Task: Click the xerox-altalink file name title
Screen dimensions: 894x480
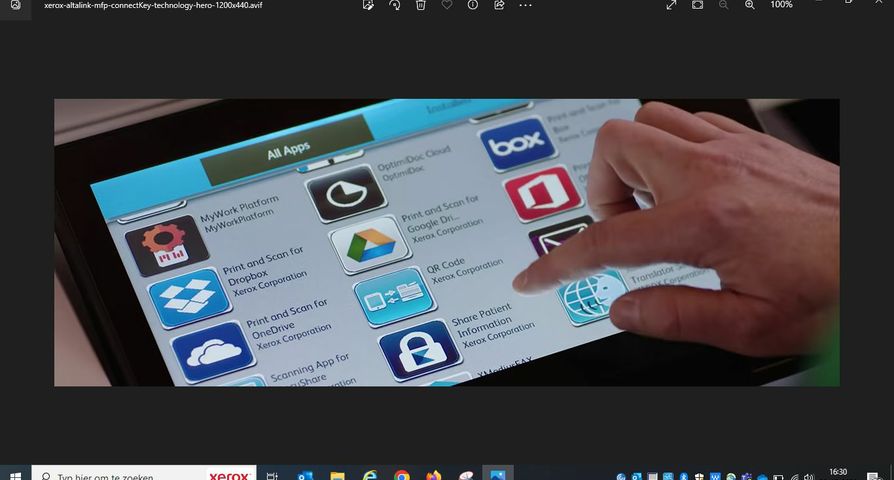Action: coord(153,5)
